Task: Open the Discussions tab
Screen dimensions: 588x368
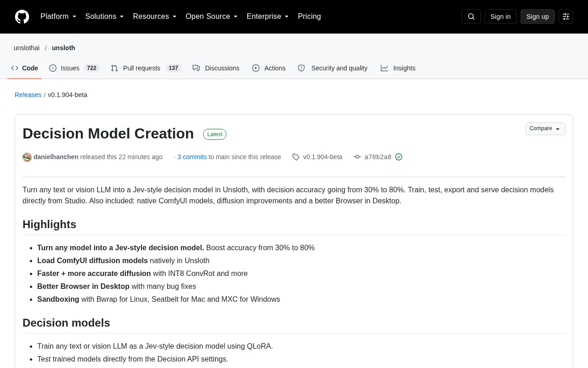Action: pos(216,68)
